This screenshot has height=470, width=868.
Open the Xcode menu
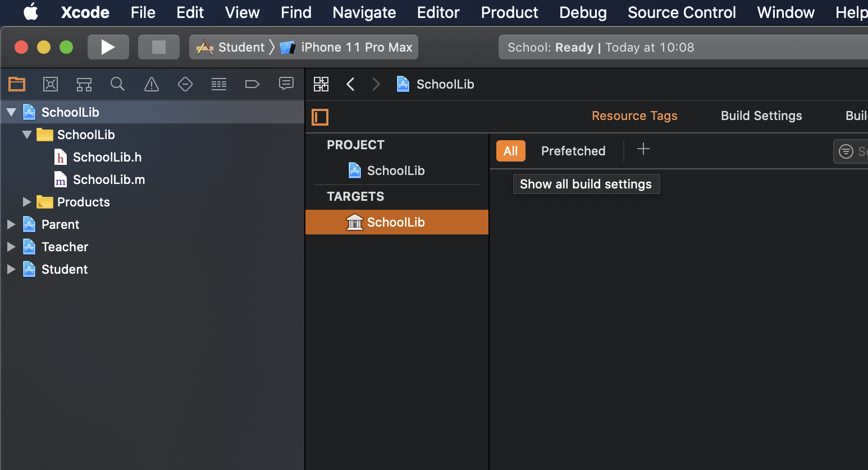tap(85, 12)
